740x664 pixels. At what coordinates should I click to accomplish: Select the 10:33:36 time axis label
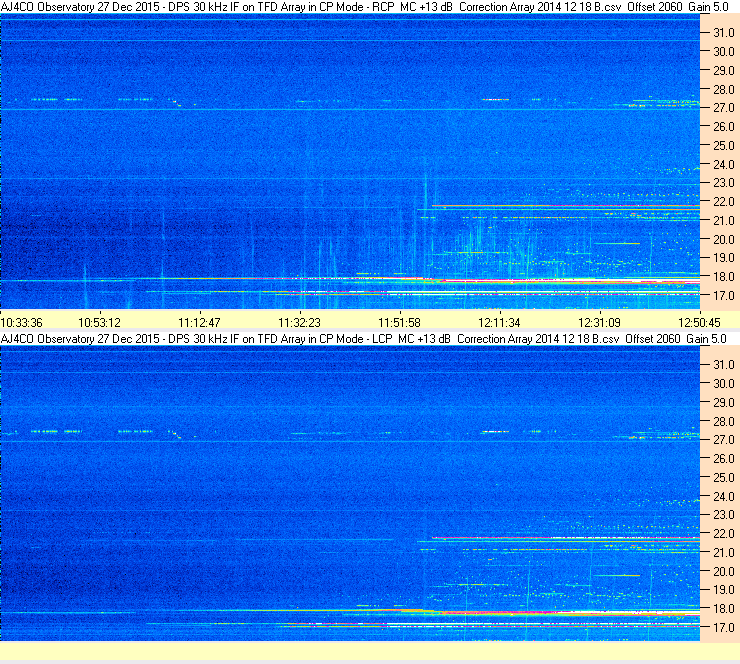(x=21, y=323)
